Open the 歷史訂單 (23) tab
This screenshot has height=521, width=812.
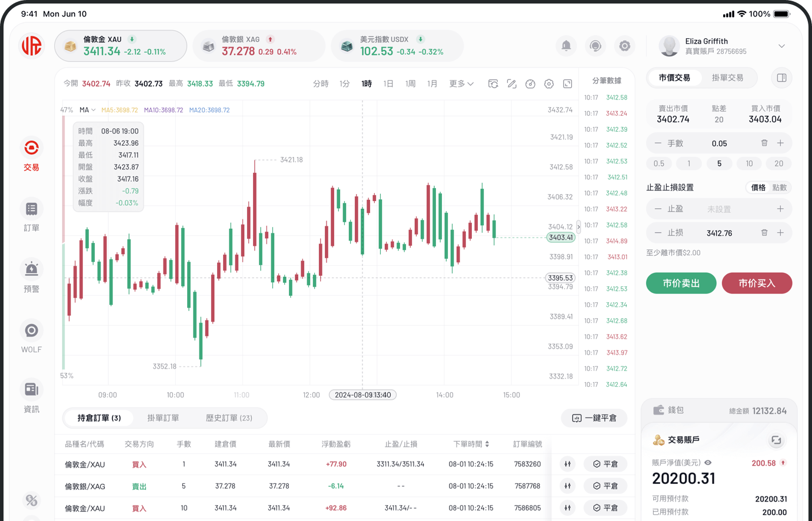(x=229, y=418)
